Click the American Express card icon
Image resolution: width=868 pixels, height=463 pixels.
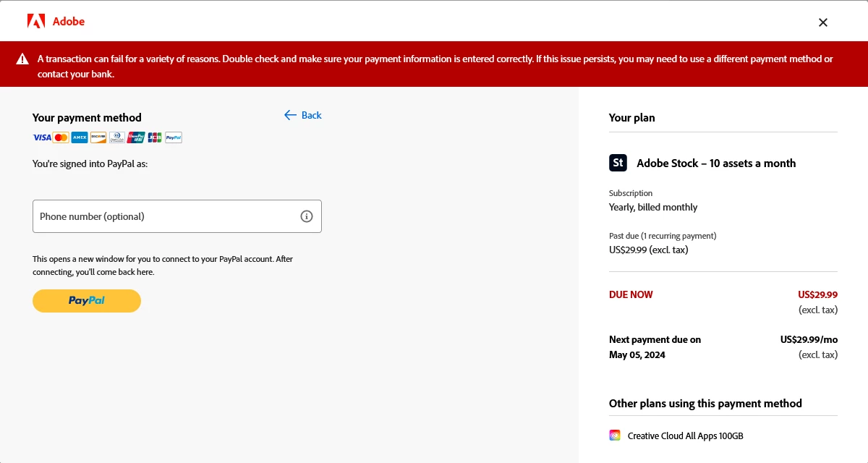click(80, 137)
